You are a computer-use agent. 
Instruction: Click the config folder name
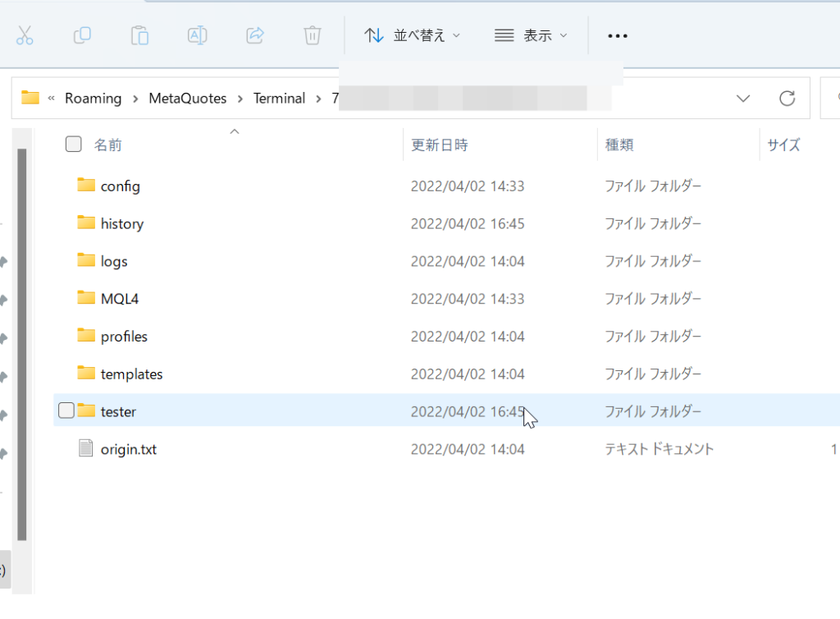tap(121, 186)
